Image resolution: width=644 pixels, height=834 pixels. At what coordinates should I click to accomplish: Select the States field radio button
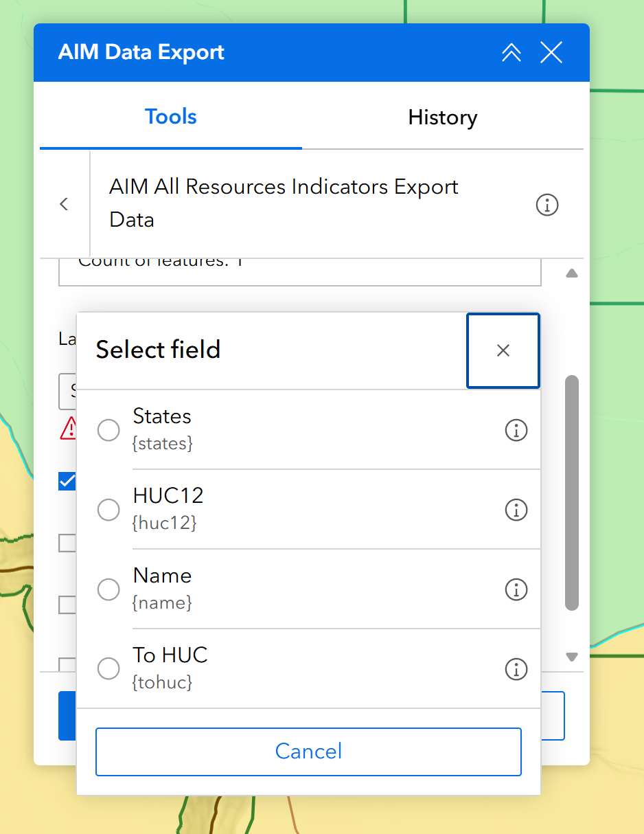click(x=108, y=430)
